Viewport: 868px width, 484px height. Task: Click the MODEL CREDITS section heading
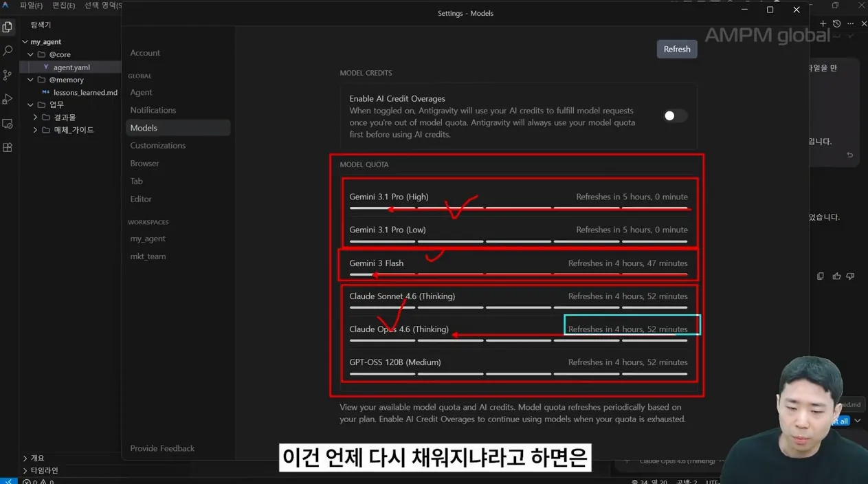point(366,73)
